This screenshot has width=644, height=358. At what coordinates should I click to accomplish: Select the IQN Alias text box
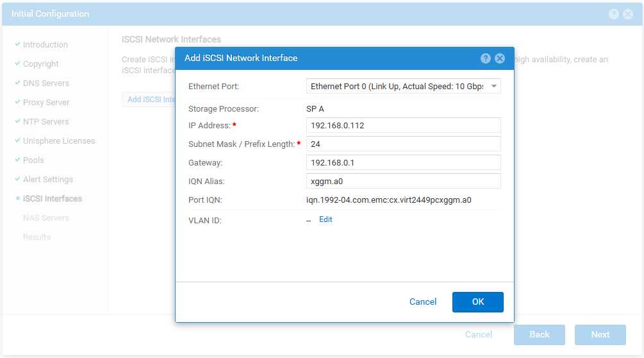[x=404, y=182]
